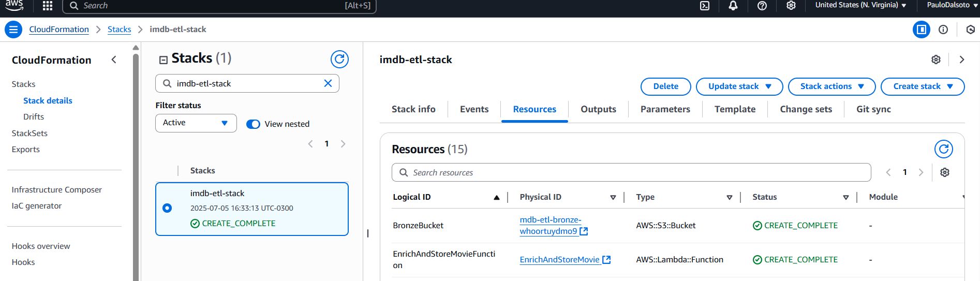Click the stacks filter field with imdb-etl-stack
Screen dimensions: 980x281
coord(247,83)
